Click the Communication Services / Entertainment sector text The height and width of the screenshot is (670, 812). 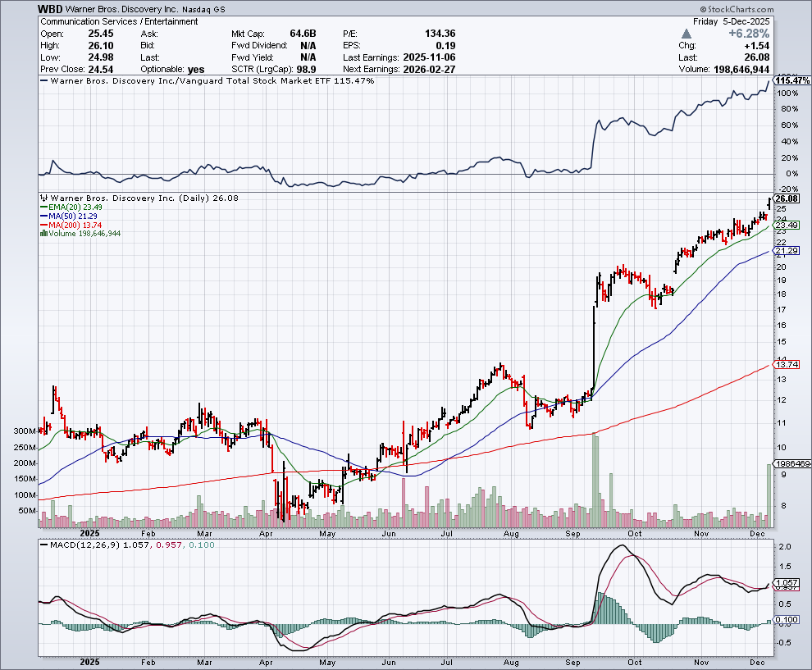click(119, 21)
